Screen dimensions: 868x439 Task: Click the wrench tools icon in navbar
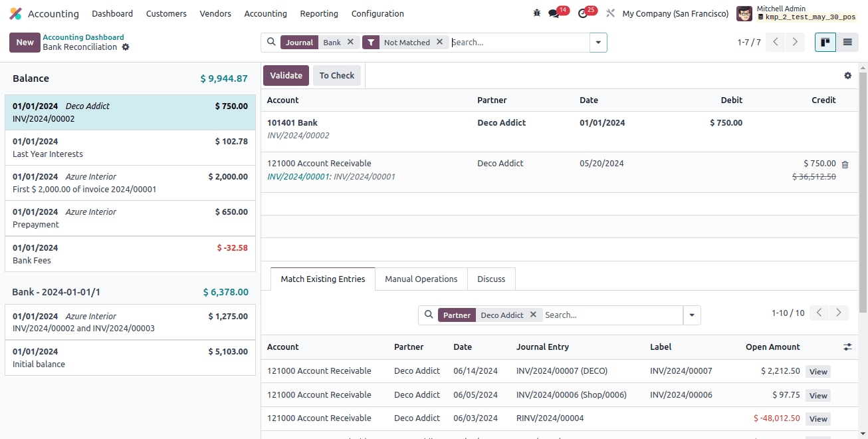click(610, 13)
